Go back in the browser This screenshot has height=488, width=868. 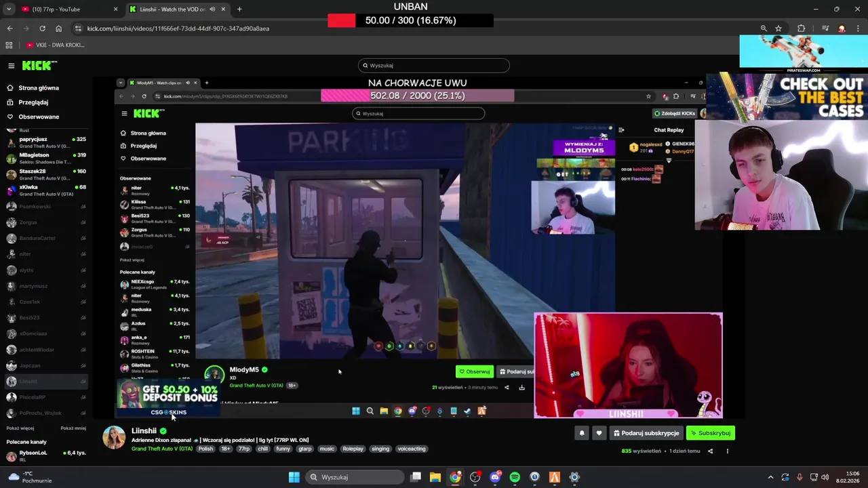(9, 28)
